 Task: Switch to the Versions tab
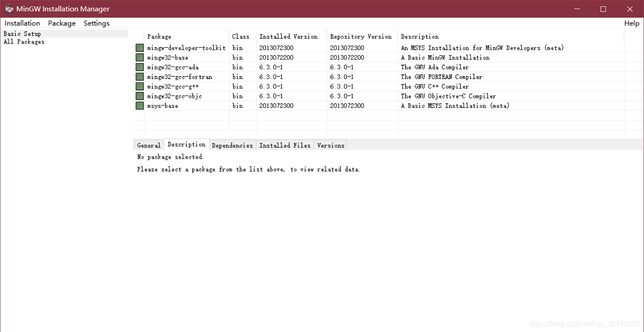pos(331,145)
